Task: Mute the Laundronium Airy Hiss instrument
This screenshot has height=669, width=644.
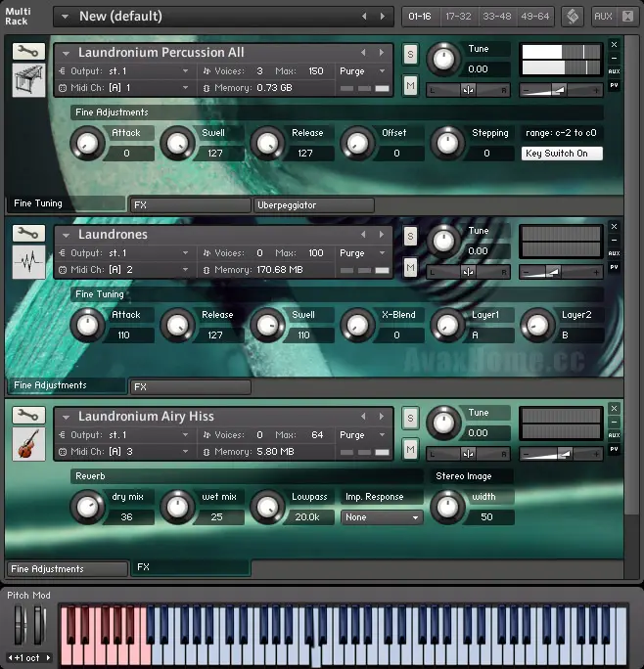Action: coord(410,449)
